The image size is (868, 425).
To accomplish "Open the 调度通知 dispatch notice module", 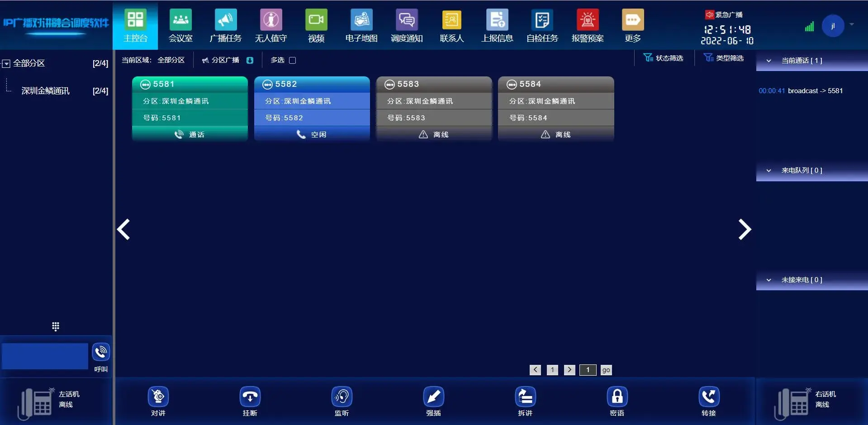I will tap(407, 26).
